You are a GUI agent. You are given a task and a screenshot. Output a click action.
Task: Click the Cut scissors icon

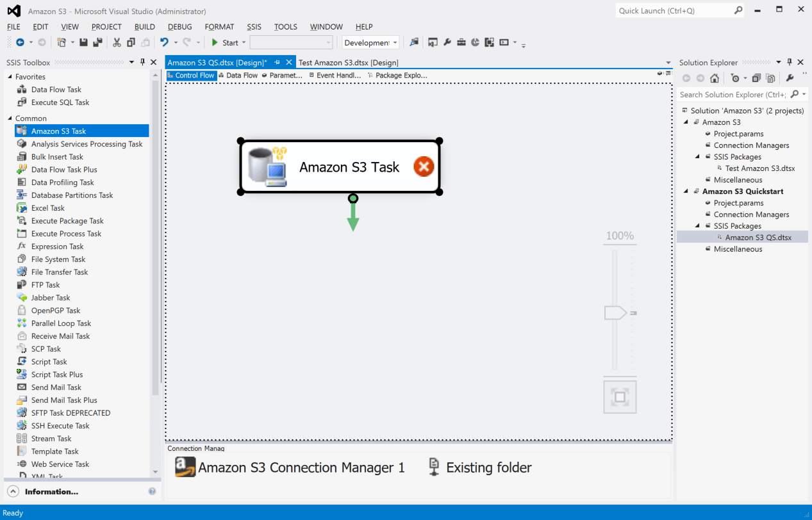(117, 43)
